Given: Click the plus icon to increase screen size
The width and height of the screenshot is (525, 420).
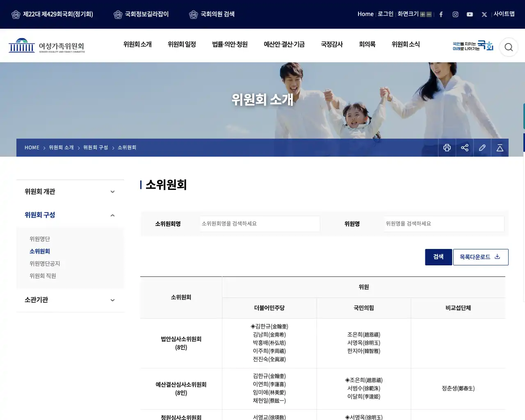Looking at the screenshot, I should tap(422, 14).
